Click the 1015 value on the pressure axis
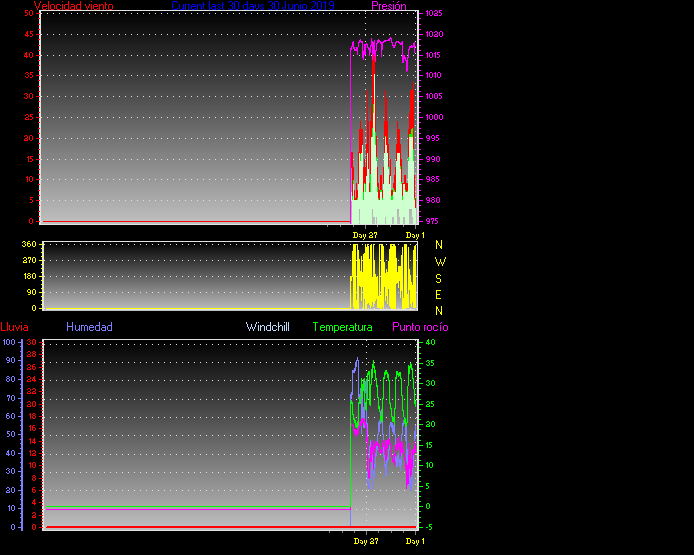 [x=433, y=55]
